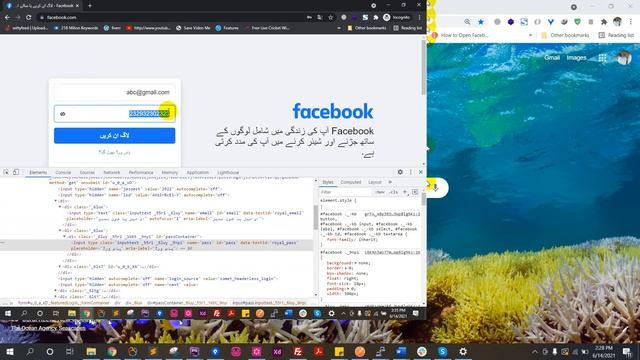
Task: Switch to the Network tab in DevTools
Action: pos(111,173)
